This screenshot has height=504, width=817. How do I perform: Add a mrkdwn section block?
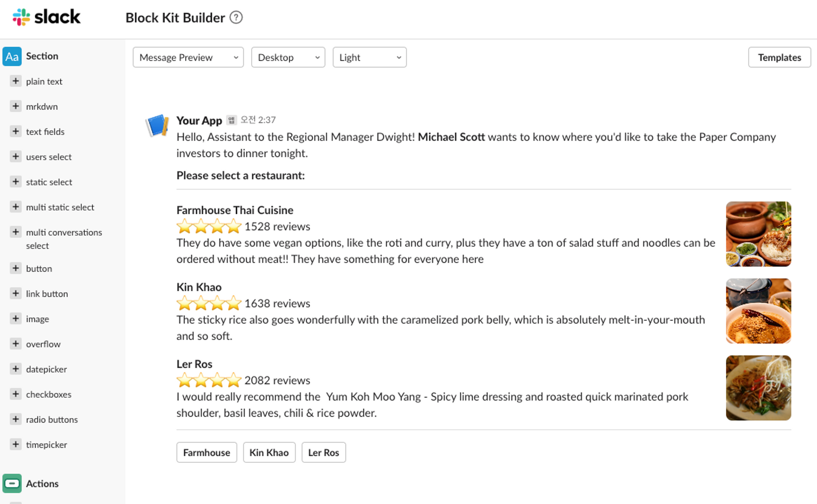point(16,106)
